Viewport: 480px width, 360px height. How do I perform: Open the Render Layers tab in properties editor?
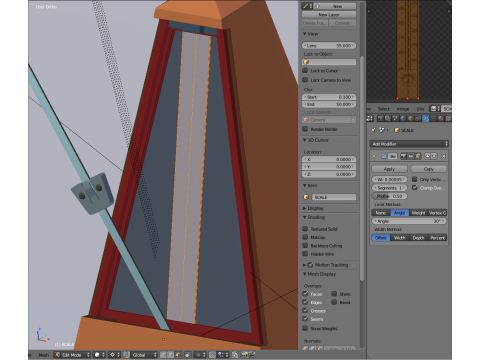point(387,118)
